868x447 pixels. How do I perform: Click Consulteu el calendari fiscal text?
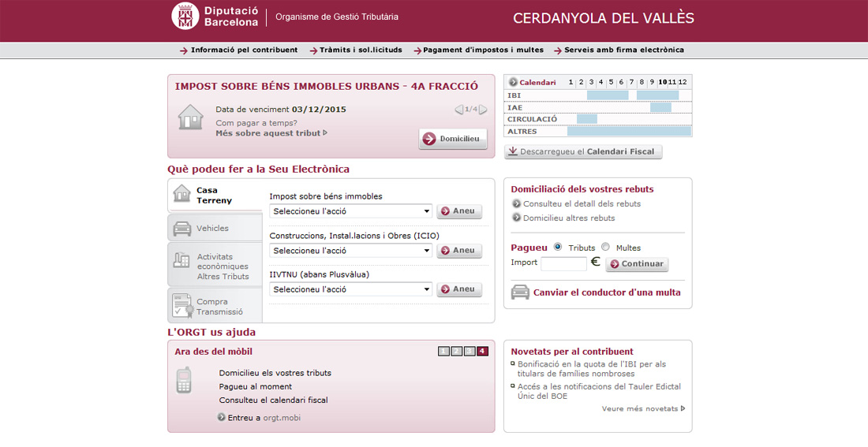(274, 400)
